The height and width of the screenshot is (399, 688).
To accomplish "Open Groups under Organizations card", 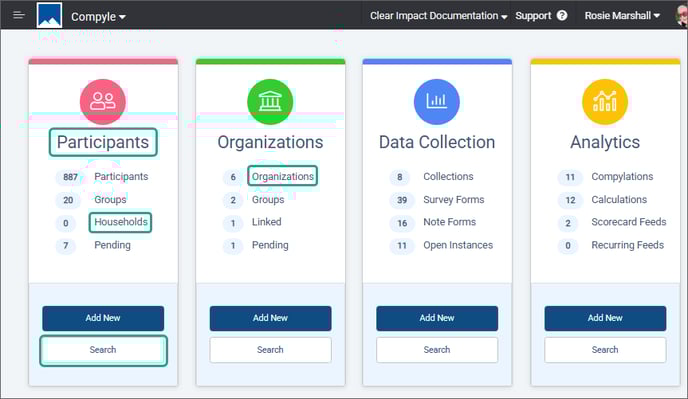I will (x=268, y=199).
